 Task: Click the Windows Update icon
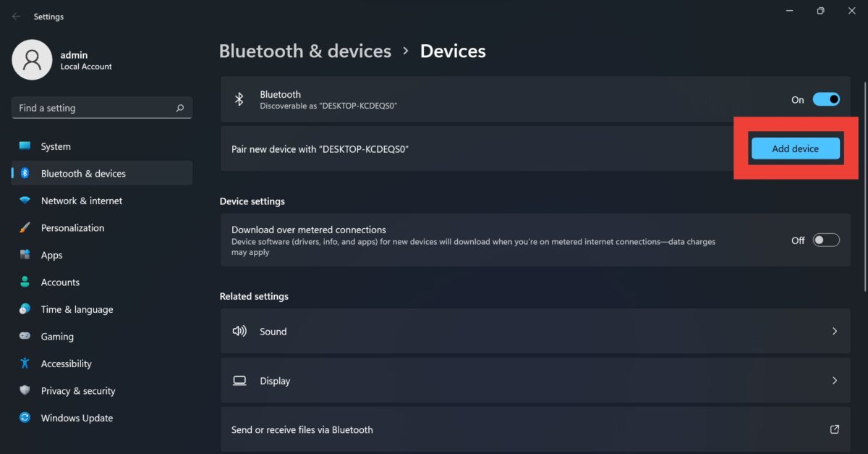[x=23, y=418]
